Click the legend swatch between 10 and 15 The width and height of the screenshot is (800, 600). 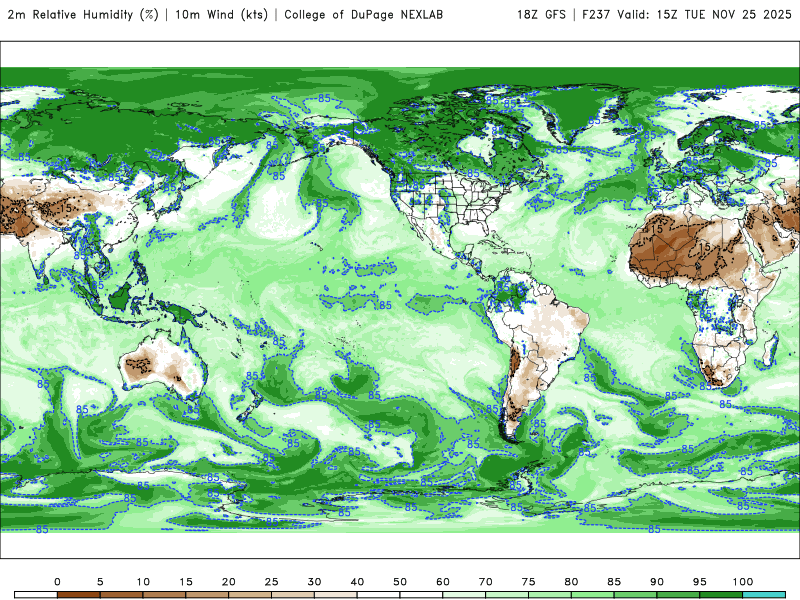click(x=164, y=595)
